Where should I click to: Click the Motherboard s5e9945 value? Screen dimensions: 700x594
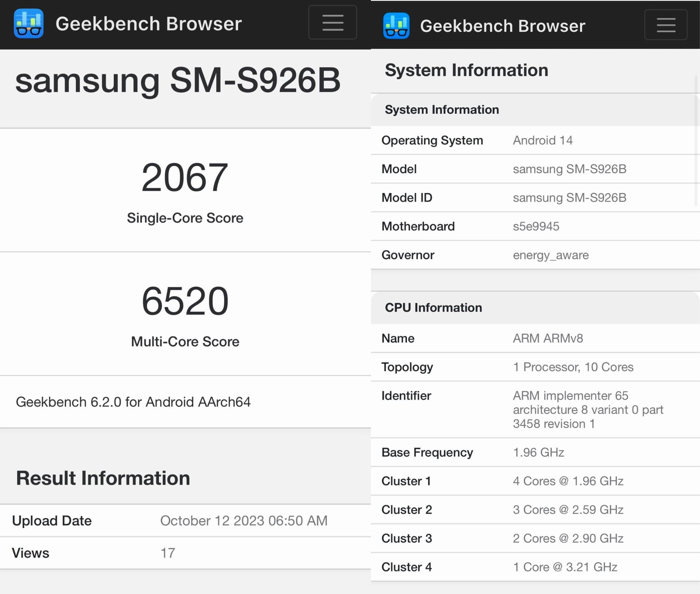(x=536, y=226)
